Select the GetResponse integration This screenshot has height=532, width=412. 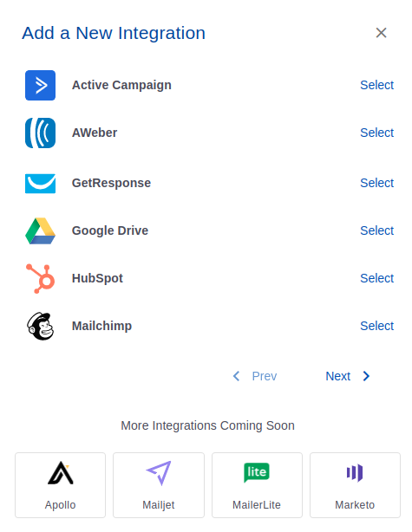[x=376, y=183]
